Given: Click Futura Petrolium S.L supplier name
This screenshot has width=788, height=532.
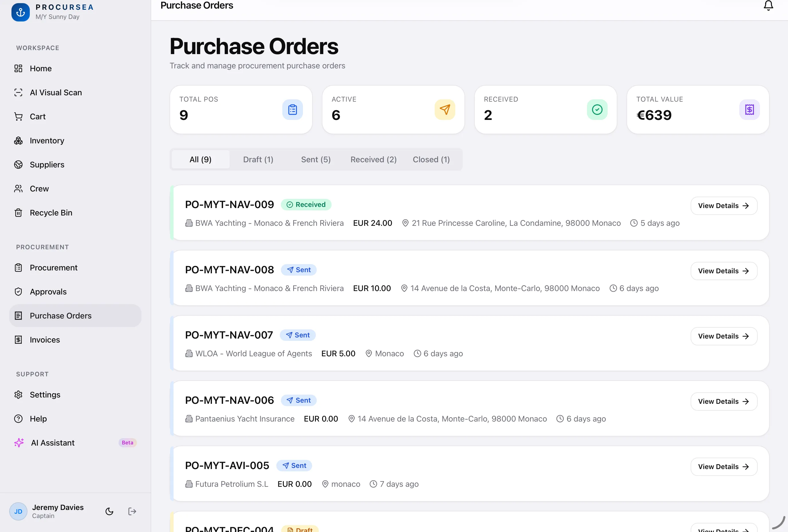Looking at the screenshot, I should (232, 484).
